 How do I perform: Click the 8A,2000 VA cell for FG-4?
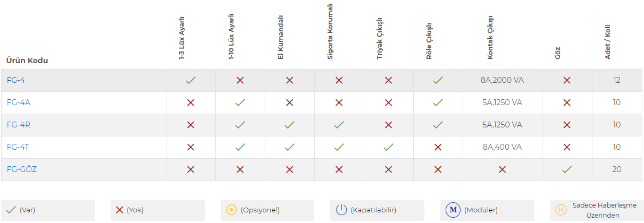pos(502,80)
